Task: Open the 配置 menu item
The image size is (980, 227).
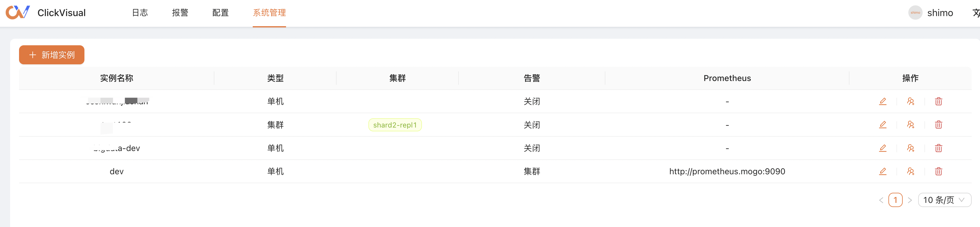Action: (220, 13)
